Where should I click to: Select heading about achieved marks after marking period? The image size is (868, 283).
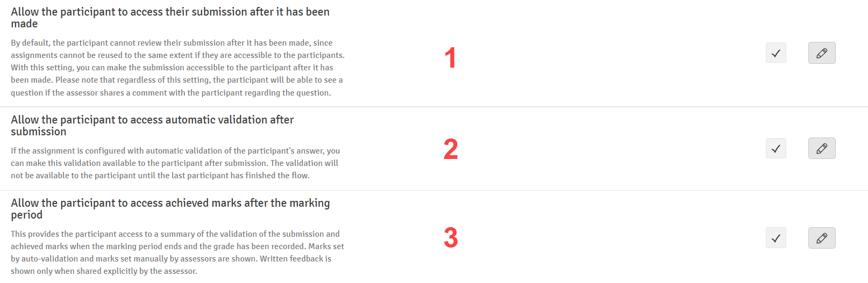[x=170, y=209]
